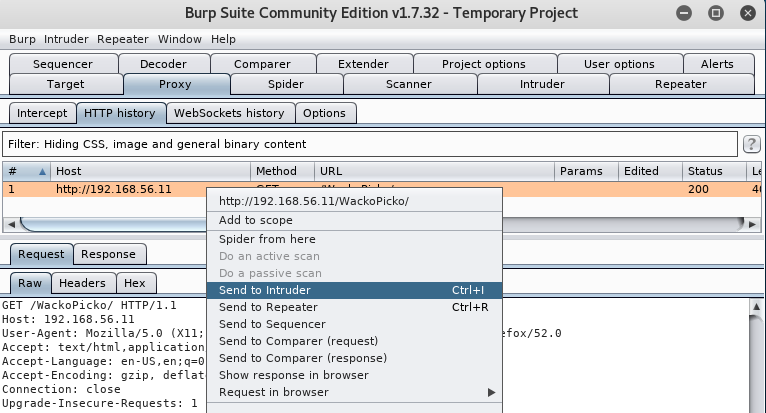Sort by the Host column header

150,172
